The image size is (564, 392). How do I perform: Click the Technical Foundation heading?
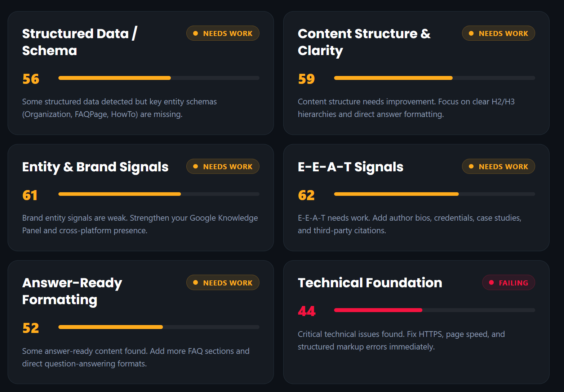(x=370, y=283)
